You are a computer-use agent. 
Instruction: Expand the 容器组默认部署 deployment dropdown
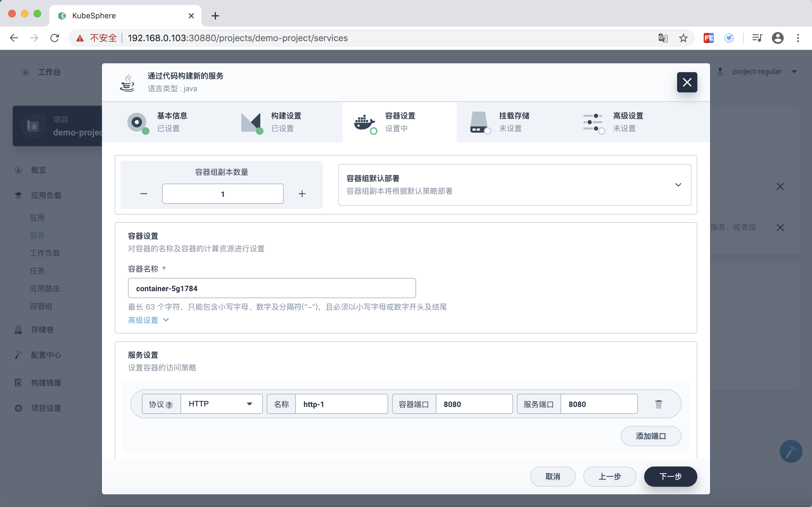point(678,185)
